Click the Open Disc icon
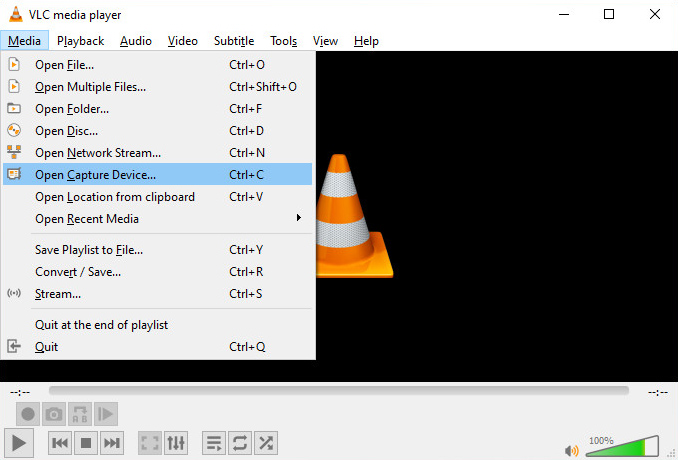The height and width of the screenshot is (460, 678). pyautogui.click(x=14, y=130)
